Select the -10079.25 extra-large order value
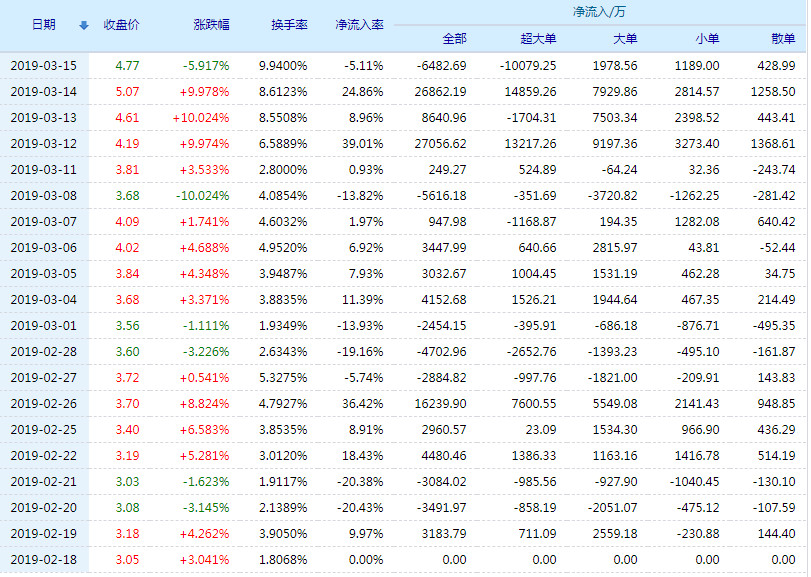811x577 pixels. pos(527,65)
